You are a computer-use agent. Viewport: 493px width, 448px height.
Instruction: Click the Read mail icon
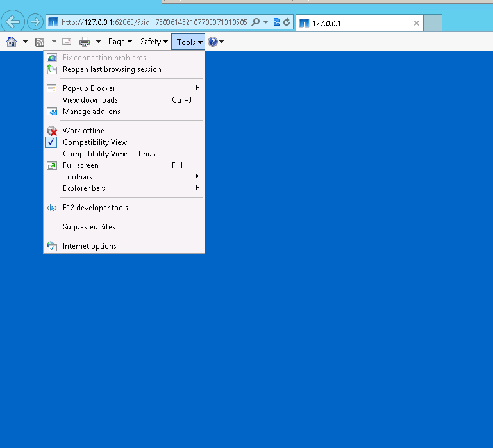point(67,42)
